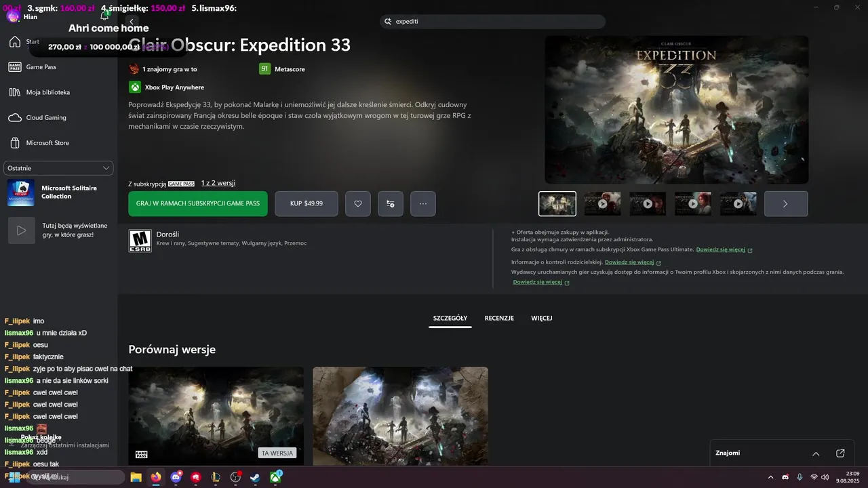Click the manage/queue icon button beside heart
Screen dimensions: 868x488
[391, 203]
